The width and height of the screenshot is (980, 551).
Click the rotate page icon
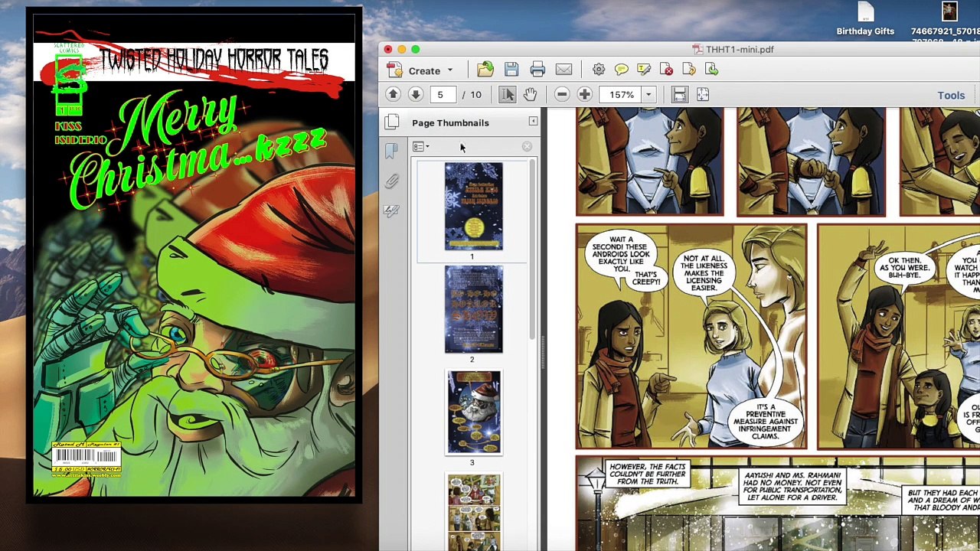tap(689, 70)
